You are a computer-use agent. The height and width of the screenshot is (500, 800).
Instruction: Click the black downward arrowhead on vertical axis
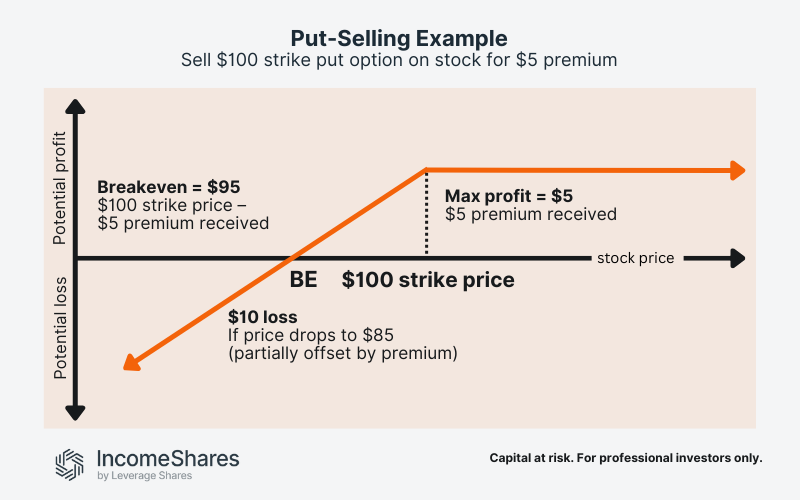click(76, 410)
